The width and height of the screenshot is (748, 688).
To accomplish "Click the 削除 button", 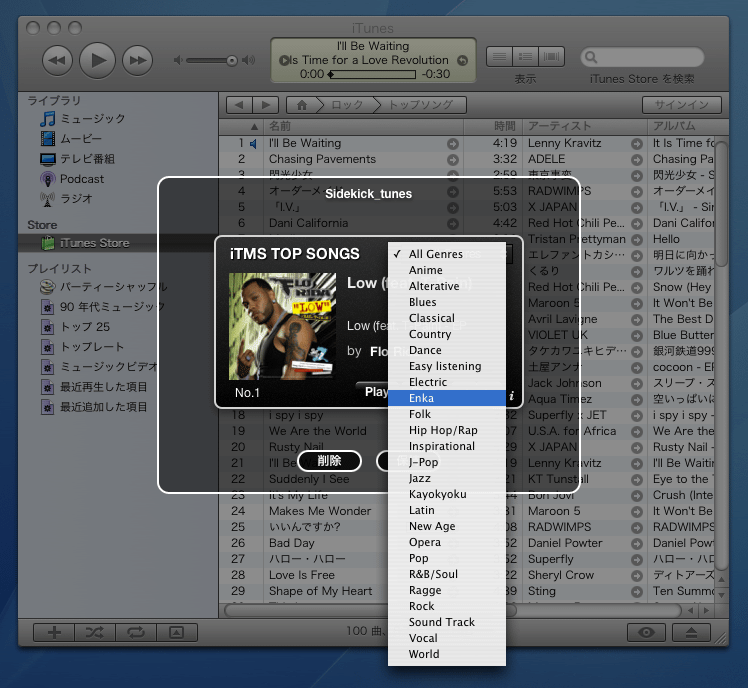I will (x=329, y=461).
